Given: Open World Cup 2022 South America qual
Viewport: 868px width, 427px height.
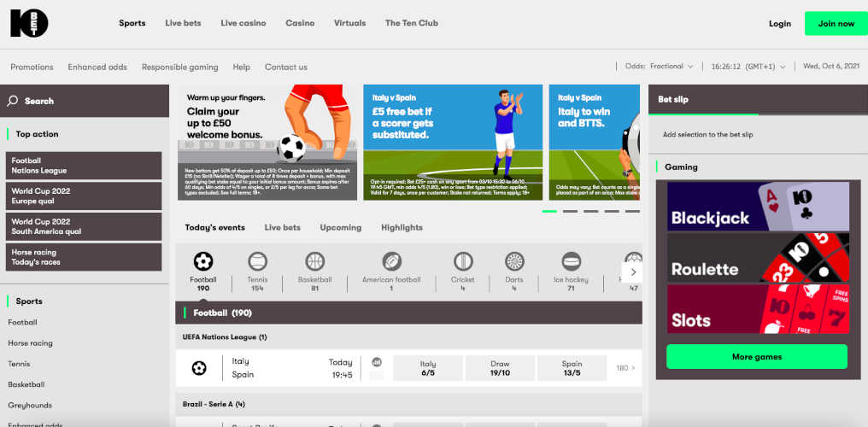Looking at the screenshot, I should [x=84, y=227].
